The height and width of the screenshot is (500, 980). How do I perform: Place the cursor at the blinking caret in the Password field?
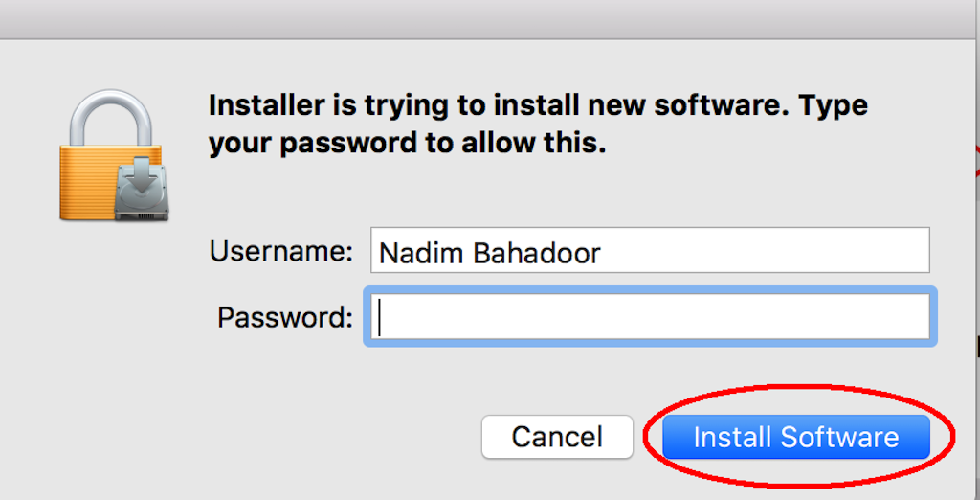[x=379, y=316]
